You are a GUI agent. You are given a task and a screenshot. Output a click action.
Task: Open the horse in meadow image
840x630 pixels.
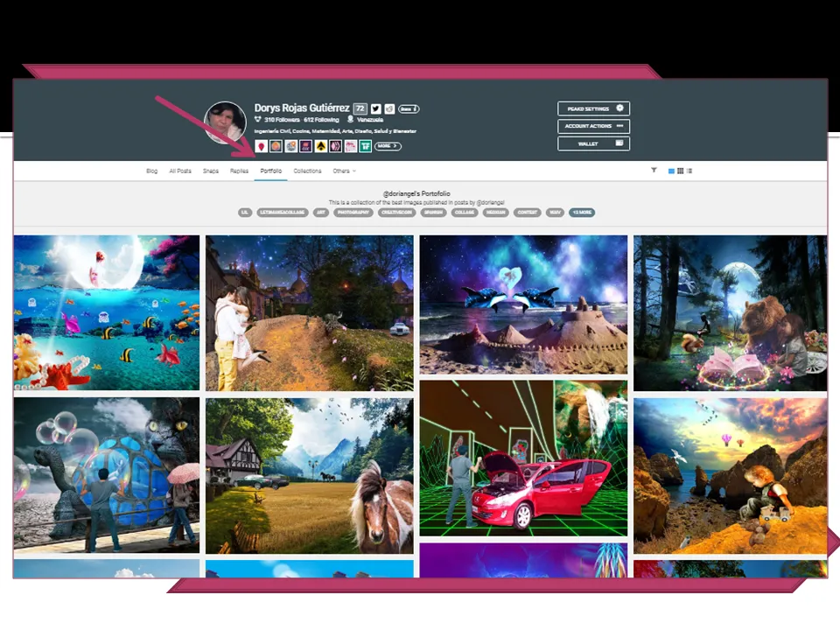click(310, 476)
